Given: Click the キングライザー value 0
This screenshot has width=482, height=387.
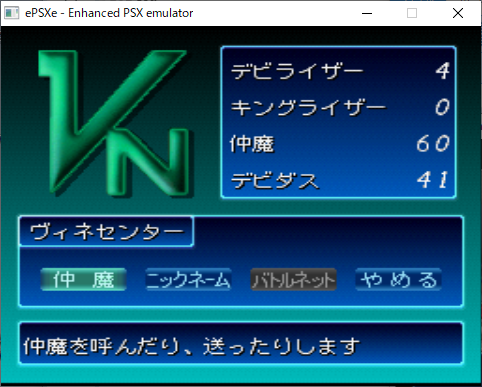Looking at the screenshot, I should point(442,107).
